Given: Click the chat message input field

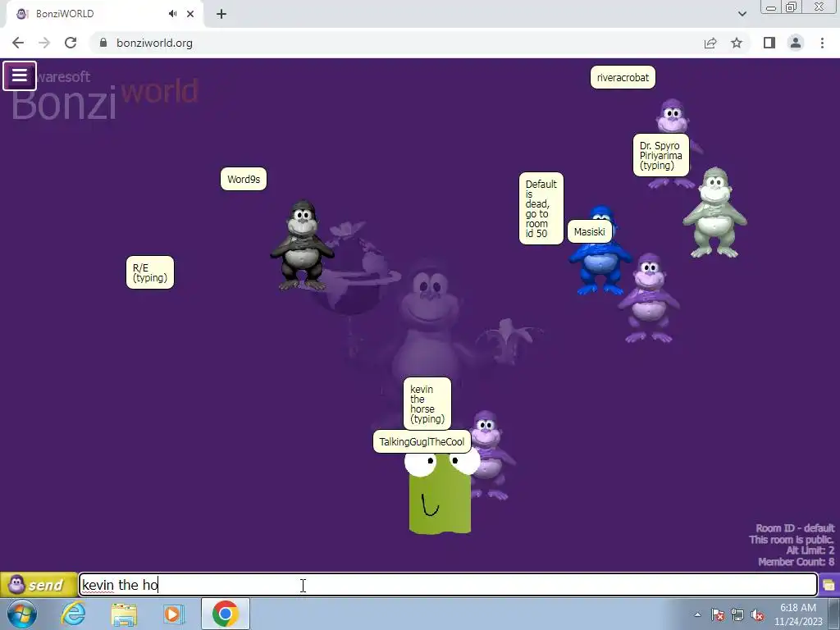Looking at the screenshot, I should [448, 584].
